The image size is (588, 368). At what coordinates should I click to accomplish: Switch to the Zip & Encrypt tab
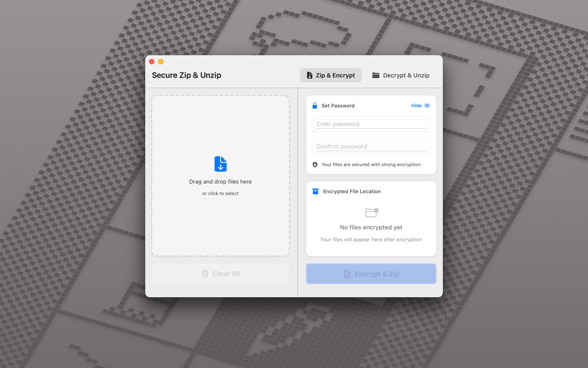pyautogui.click(x=331, y=75)
